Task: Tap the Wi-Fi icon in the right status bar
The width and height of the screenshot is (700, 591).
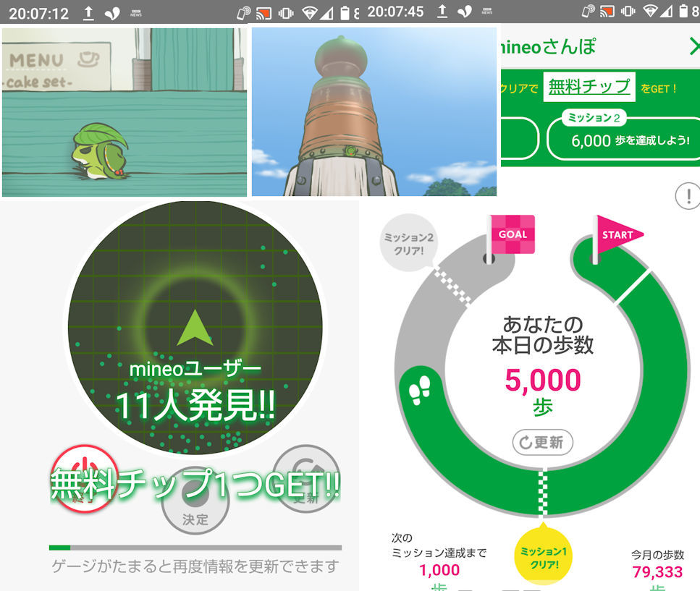Action: coord(651,11)
